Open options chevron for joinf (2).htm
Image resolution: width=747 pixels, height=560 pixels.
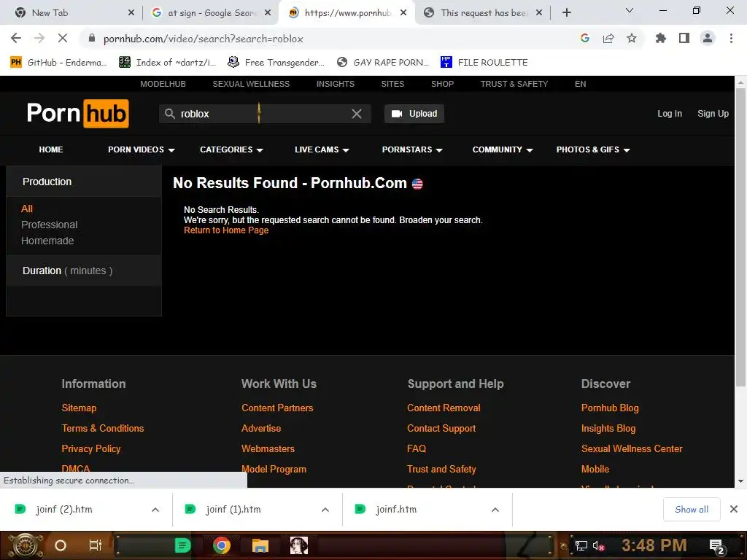point(155,510)
